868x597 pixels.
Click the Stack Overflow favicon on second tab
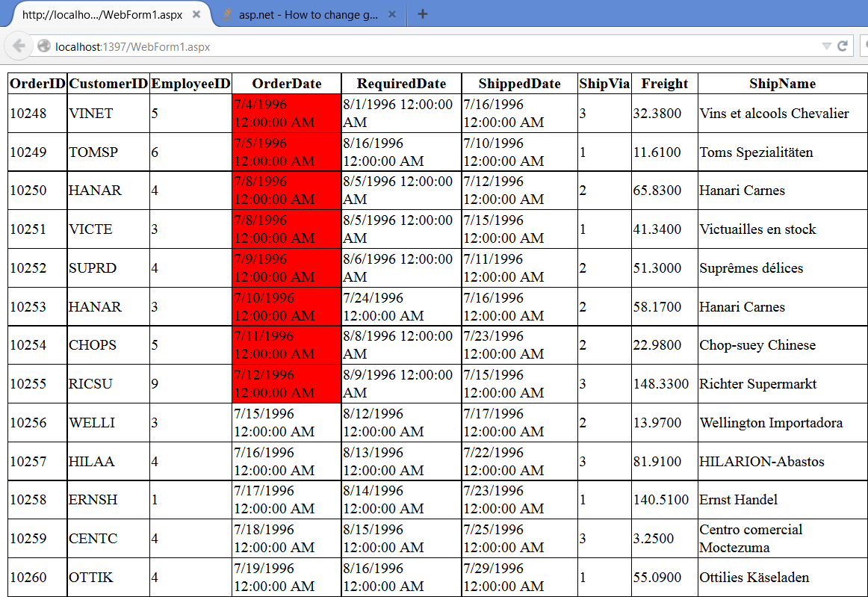coord(226,15)
